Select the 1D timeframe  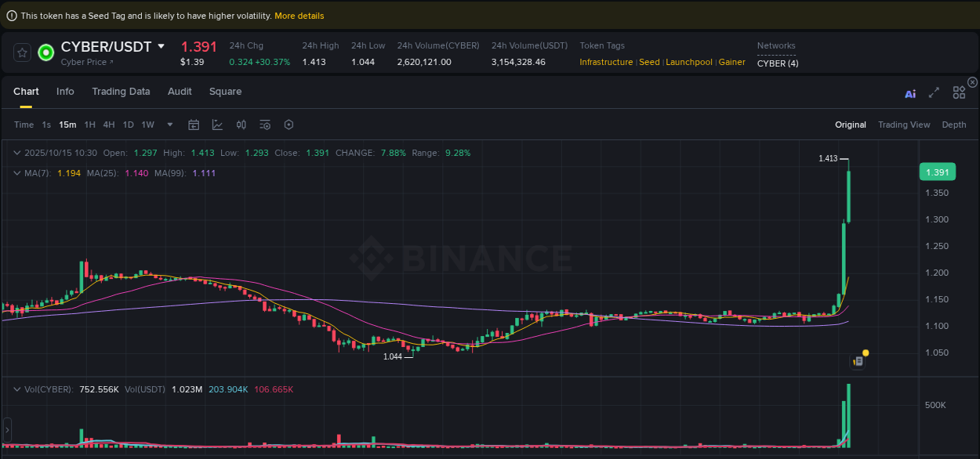pos(128,125)
